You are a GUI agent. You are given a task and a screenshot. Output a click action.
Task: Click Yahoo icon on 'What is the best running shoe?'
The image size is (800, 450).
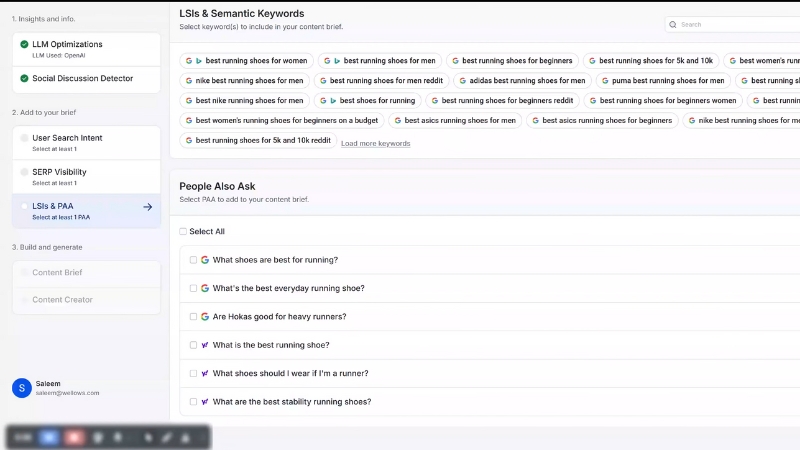[205, 345]
